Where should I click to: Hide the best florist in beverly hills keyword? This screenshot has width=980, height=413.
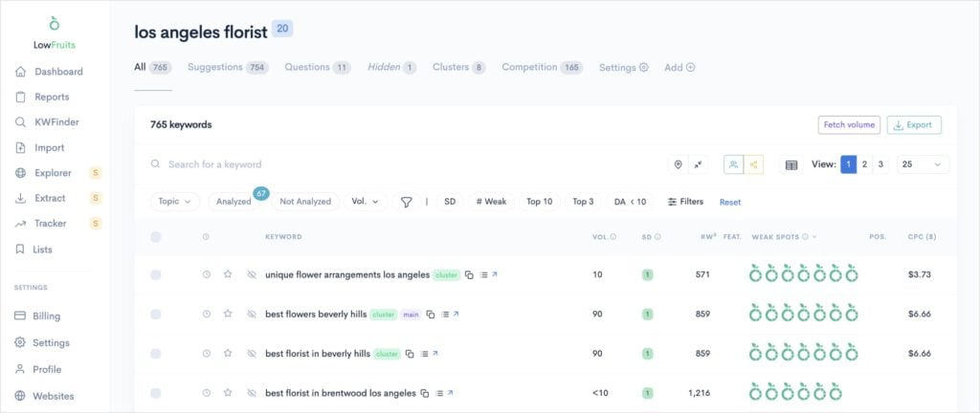[251, 354]
